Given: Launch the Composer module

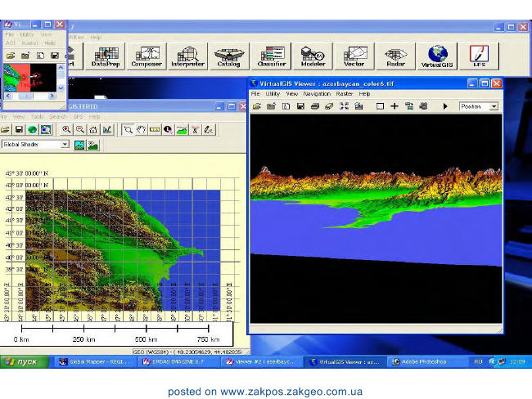Looking at the screenshot, I should (147, 56).
